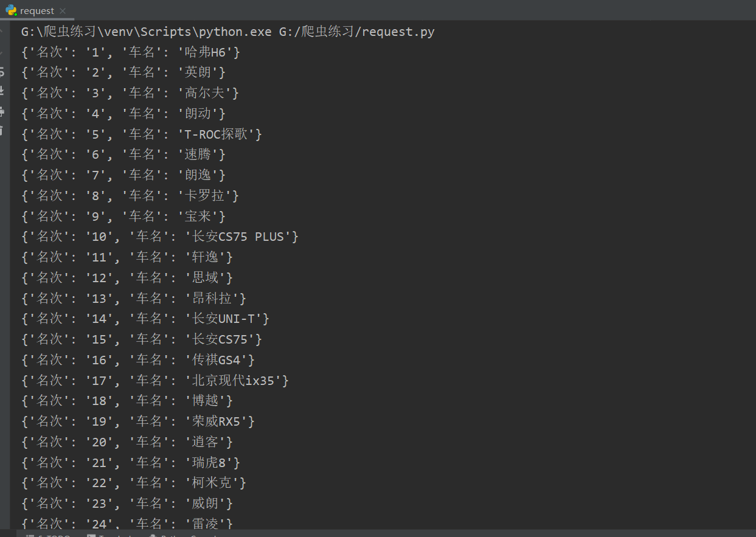Image resolution: width=756 pixels, height=537 pixels.
Task: Toggle soft-wrap for console output
Action: [x=2, y=72]
